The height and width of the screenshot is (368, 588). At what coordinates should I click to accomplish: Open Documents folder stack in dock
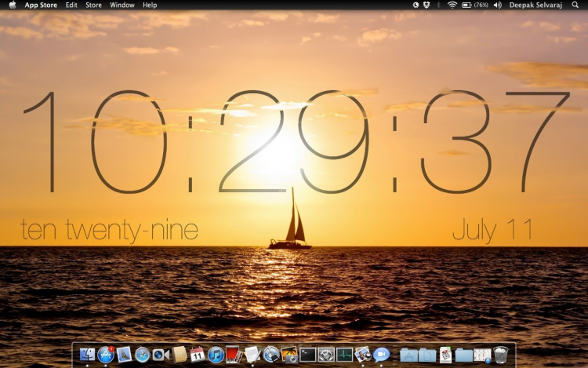[427, 355]
